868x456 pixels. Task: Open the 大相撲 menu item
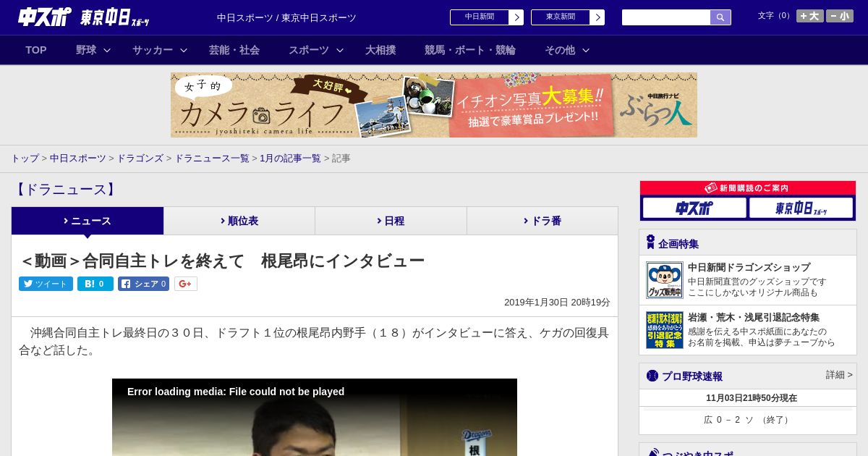coord(380,50)
